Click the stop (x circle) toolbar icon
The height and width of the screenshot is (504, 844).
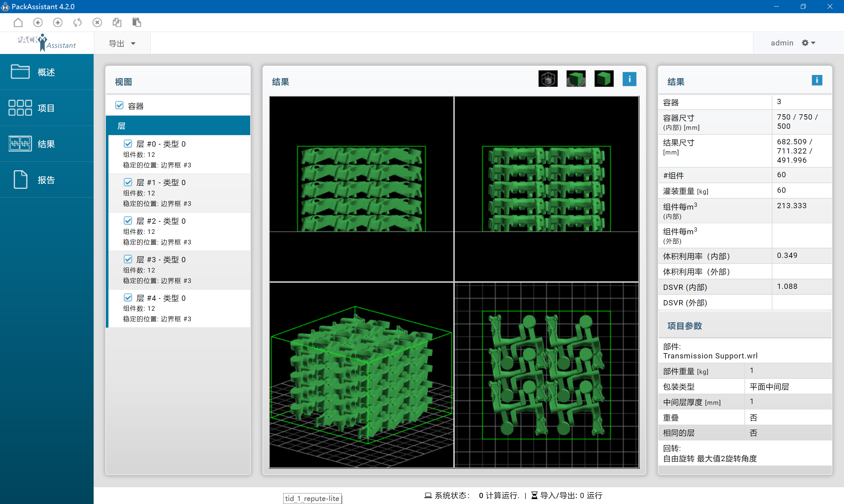tap(97, 22)
